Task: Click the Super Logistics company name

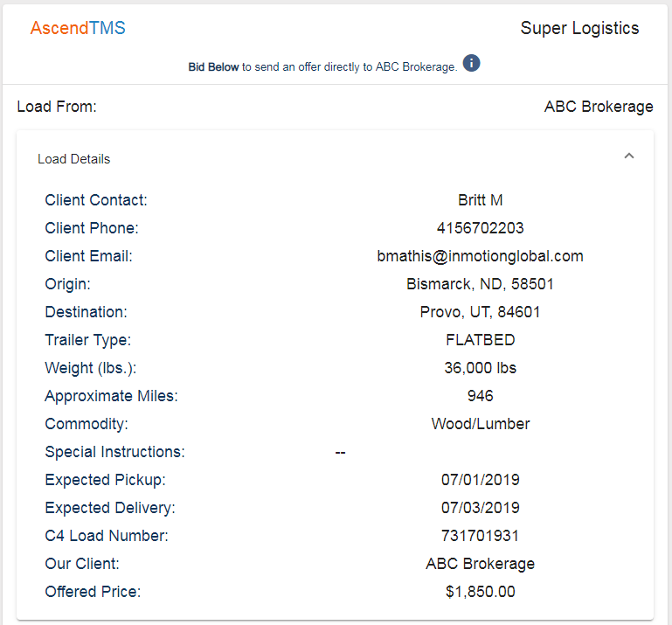Action: point(579,29)
